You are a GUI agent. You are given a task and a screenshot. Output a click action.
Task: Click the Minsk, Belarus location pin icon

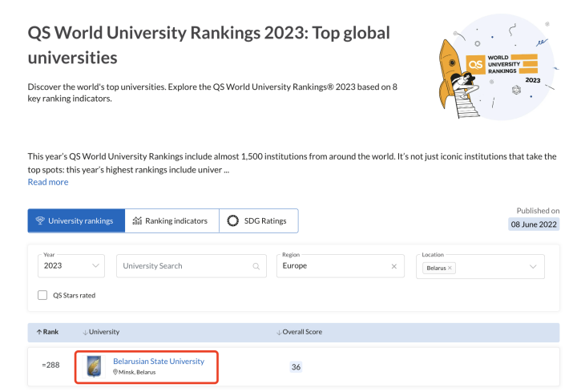click(x=115, y=372)
